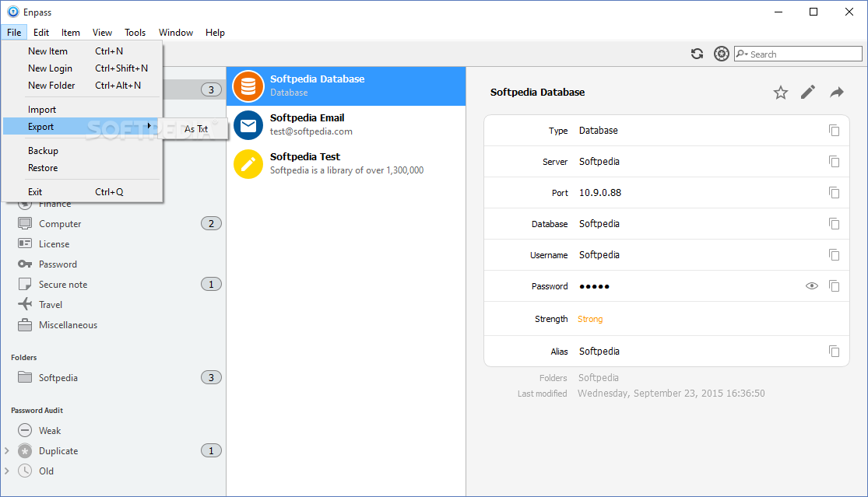The height and width of the screenshot is (497, 868).
Task: Show Old passwords audit
Action: click(114, 471)
